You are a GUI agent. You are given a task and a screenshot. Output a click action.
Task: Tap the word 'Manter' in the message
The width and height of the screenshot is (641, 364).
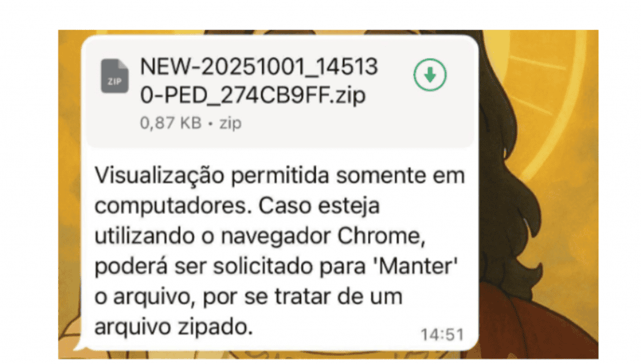(x=416, y=266)
